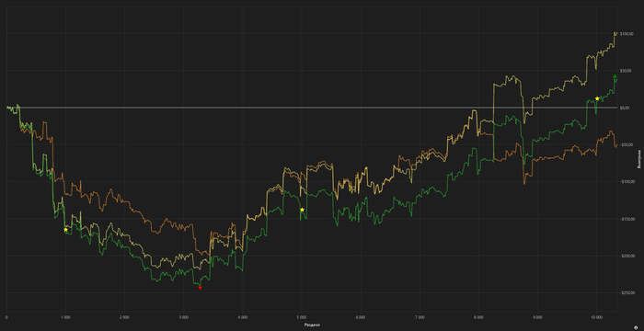Click the green line endpoint near $40
Viewport: 644px width, 331px height.
tap(616, 81)
